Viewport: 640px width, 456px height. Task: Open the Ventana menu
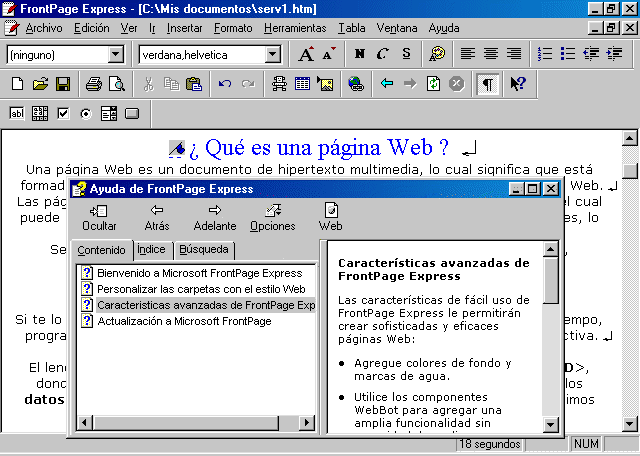point(397,28)
